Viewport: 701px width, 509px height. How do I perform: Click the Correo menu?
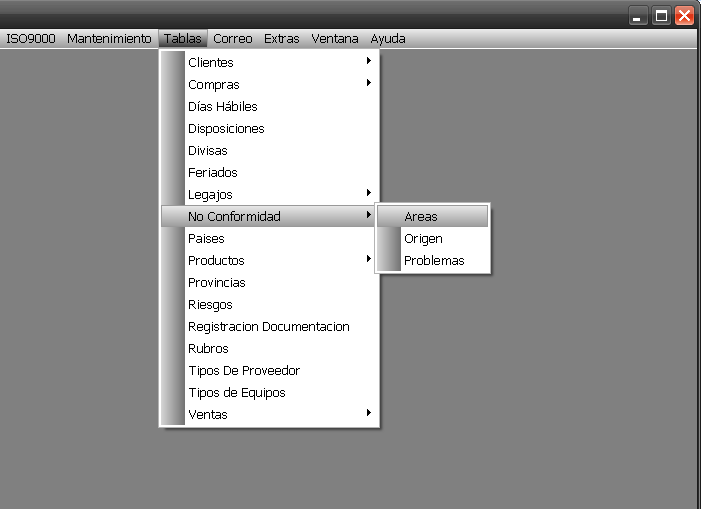tap(232, 39)
